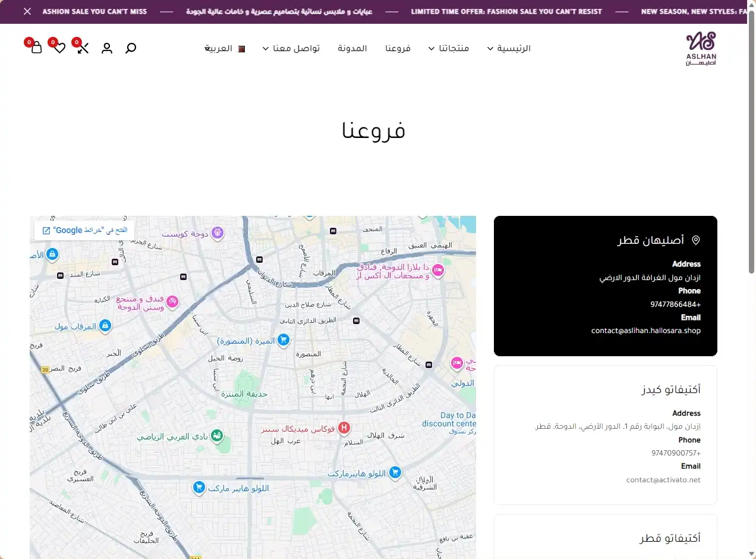Viewport: 756px width, 559px height.
Task: Click address ازدان مول الغرافة الدور الارضي
Action: coord(650,278)
